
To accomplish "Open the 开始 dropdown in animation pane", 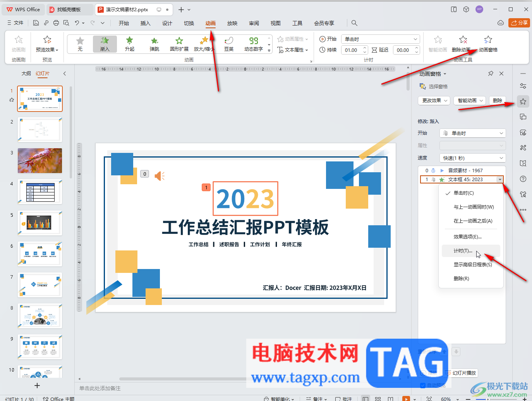I will pos(473,133).
